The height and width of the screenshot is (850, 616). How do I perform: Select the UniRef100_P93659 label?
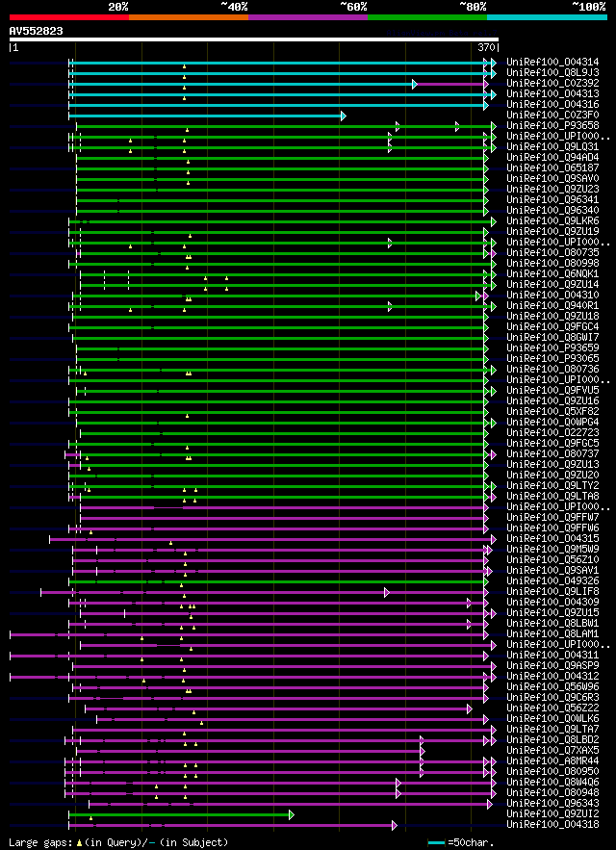[x=552, y=348]
